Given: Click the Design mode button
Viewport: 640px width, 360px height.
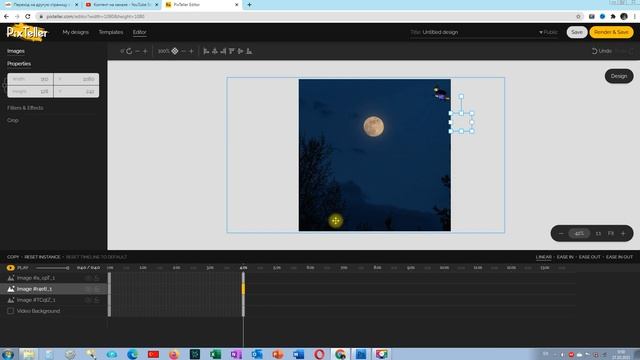Looking at the screenshot, I should click(619, 76).
